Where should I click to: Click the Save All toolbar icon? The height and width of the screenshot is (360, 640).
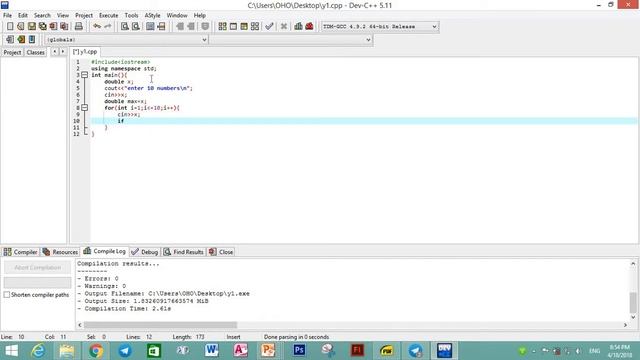pos(42,27)
